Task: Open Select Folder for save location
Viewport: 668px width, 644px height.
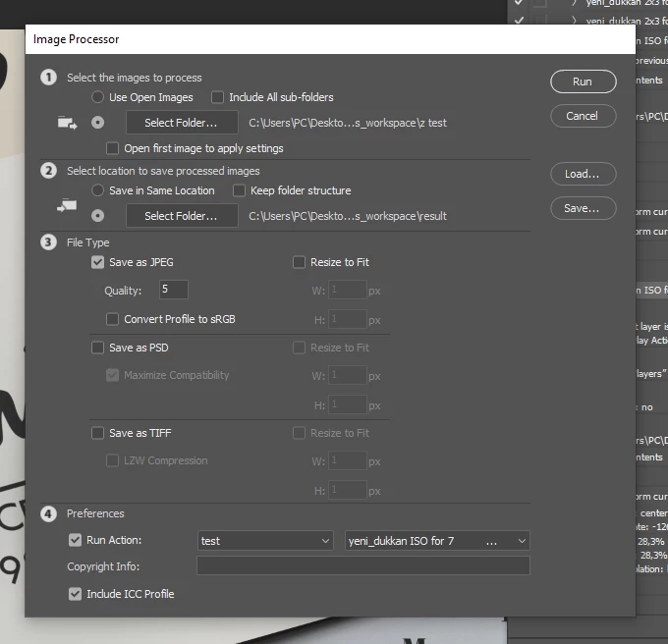Action: pyautogui.click(x=182, y=216)
